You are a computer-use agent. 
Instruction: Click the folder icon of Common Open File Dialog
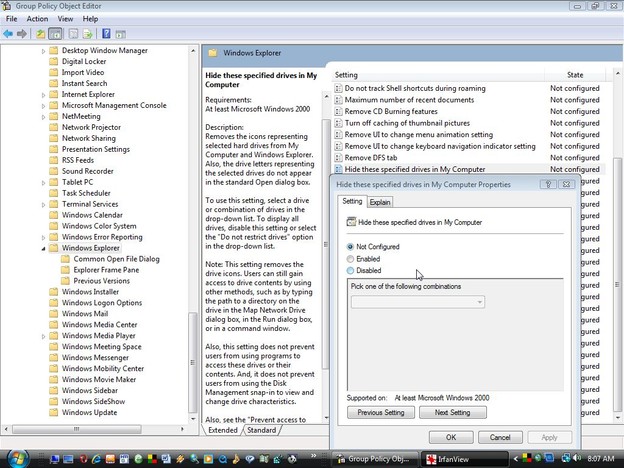[65, 259]
